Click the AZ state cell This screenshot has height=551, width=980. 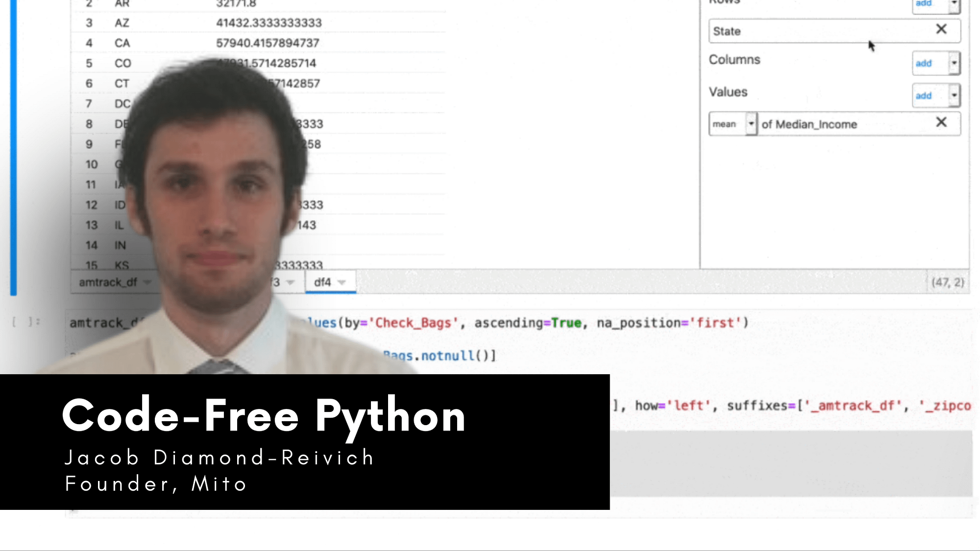(122, 23)
